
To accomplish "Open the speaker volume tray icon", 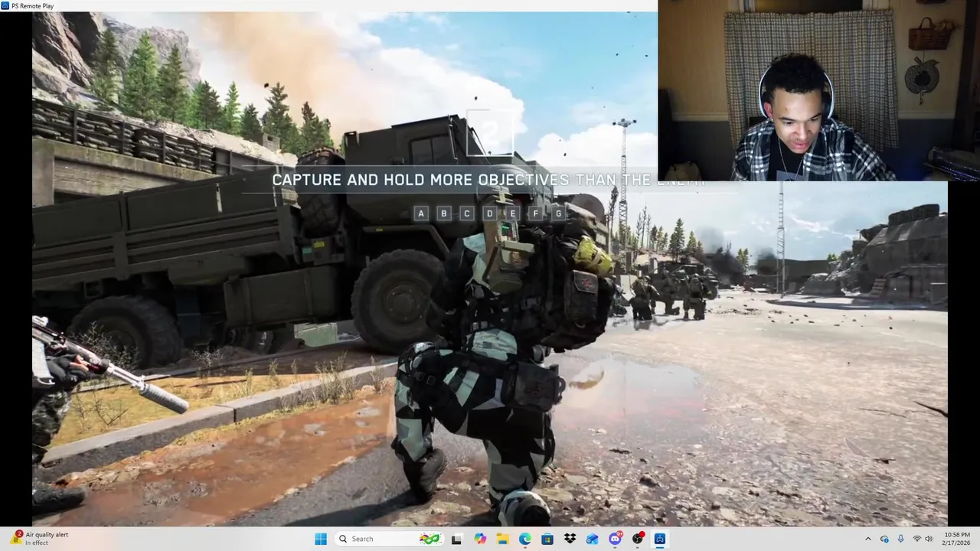I will pyautogui.click(x=929, y=539).
